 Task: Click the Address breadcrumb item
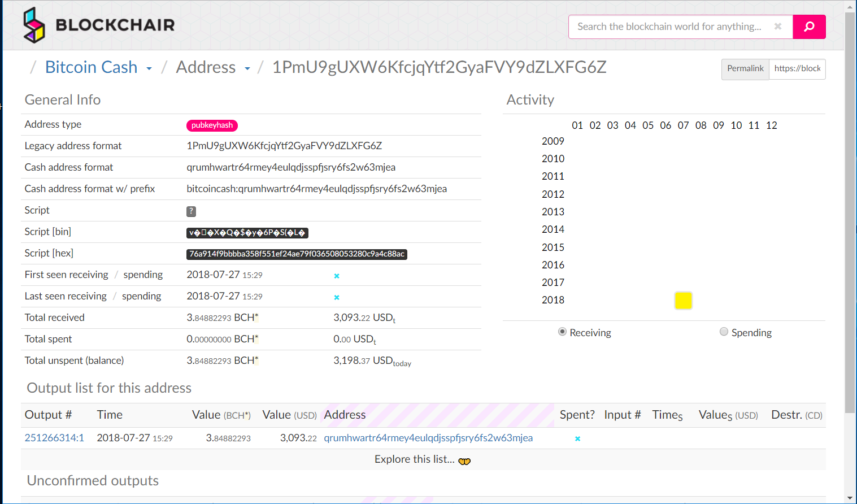tap(206, 67)
